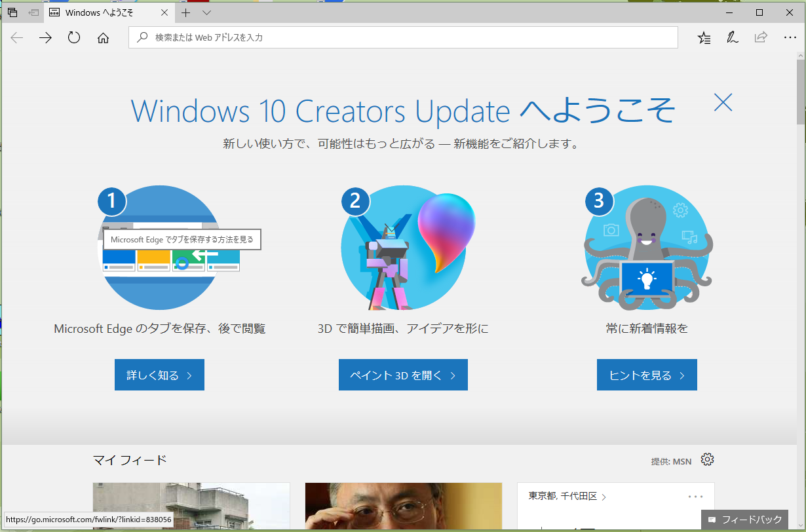Open the news thumbnail of the building
Viewport: 806px width, 532px height.
pos(191,506)
